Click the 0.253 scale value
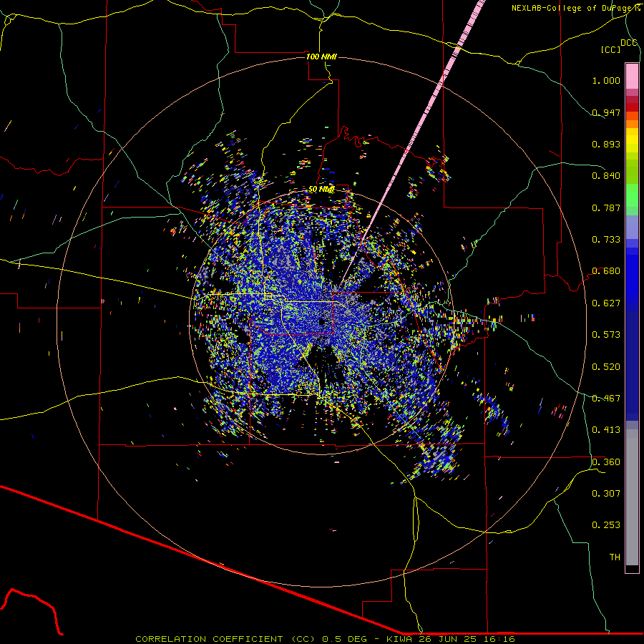The height and width of the screenshot is (644, 644). pyautogui.click(x=606, y=525)
